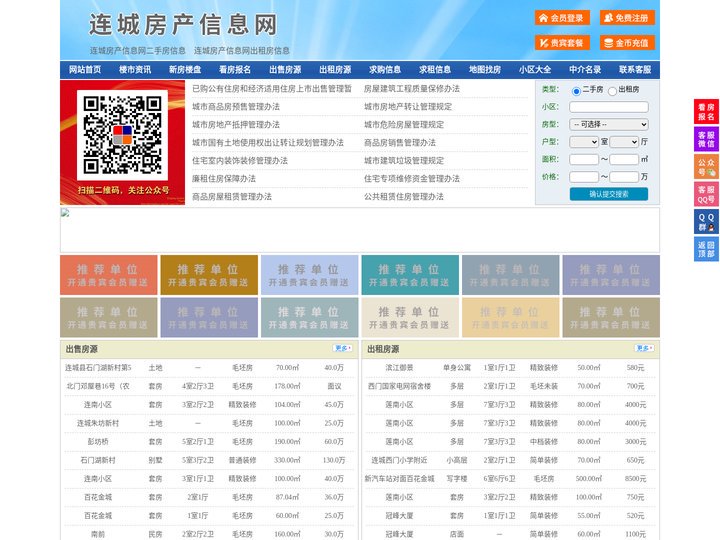Open the 出售房源 menu item
The height and width of the screenshot is (540, 720).
point(285,70)
